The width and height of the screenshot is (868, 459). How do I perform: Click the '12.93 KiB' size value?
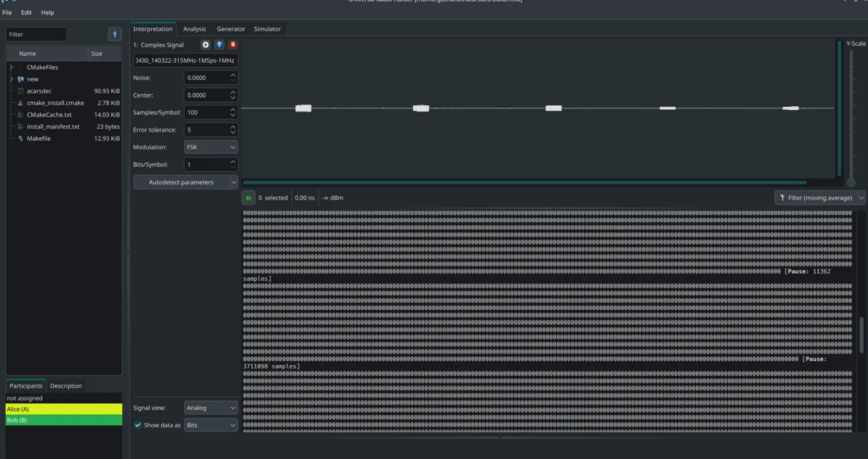107,138
